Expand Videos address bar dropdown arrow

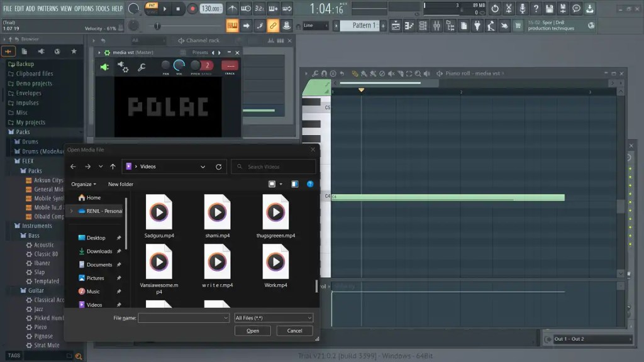pos(203,167)
